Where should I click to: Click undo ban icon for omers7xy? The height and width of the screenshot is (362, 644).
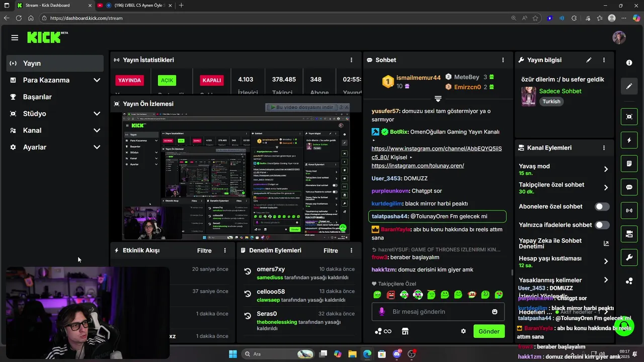click(248, 271)
